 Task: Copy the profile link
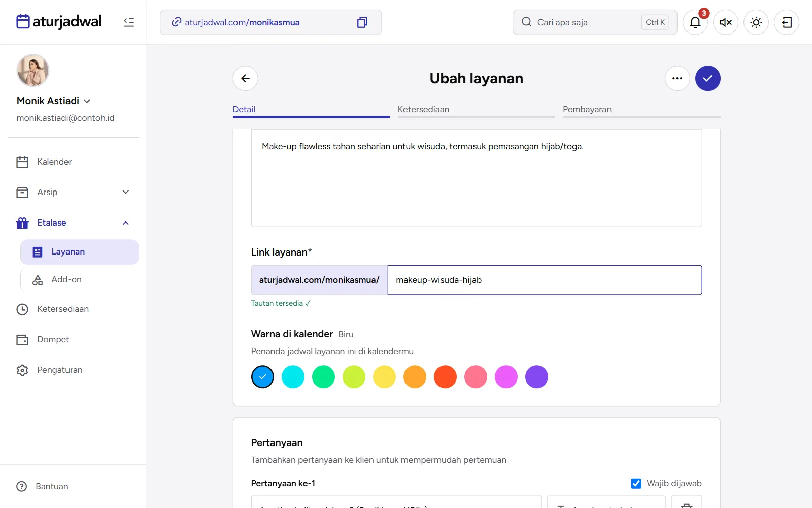pos(362,22)
